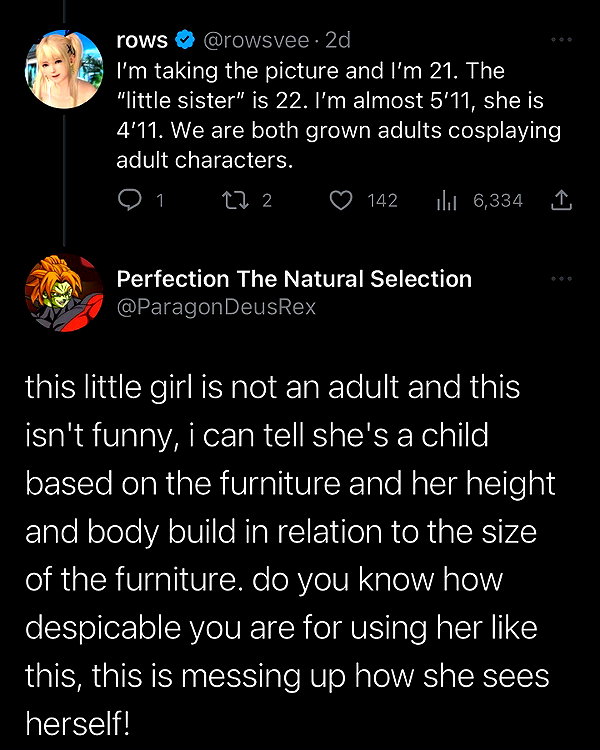Click the 142 likes count
Image resolution: width=600 pixels, height=750 pixels.
tap(383, 201)
